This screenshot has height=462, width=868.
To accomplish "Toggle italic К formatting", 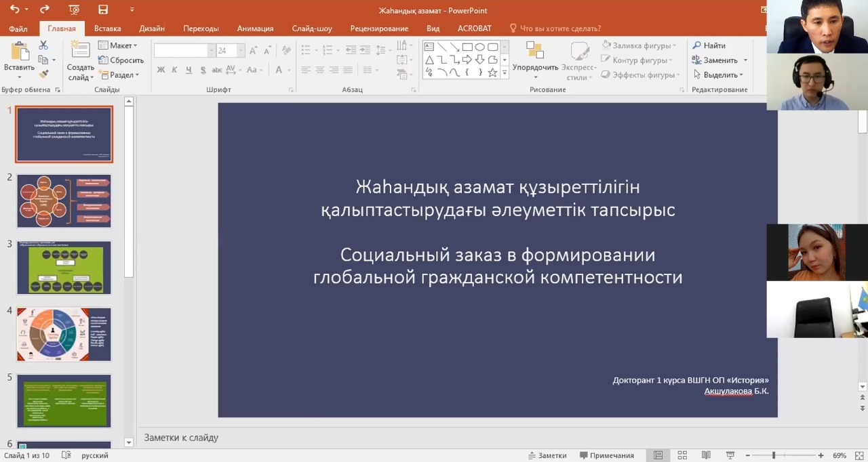I will (174, 70).
